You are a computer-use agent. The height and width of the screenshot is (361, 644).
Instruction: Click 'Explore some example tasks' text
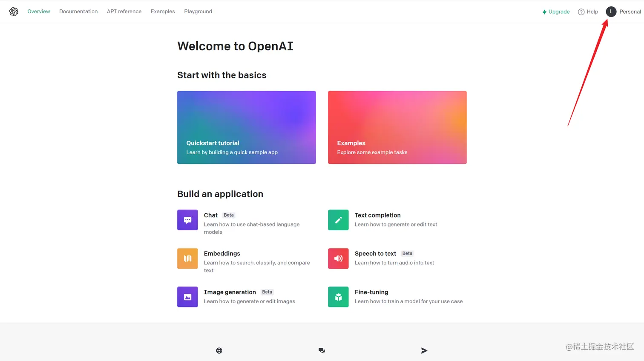click(x=372, y=152)
